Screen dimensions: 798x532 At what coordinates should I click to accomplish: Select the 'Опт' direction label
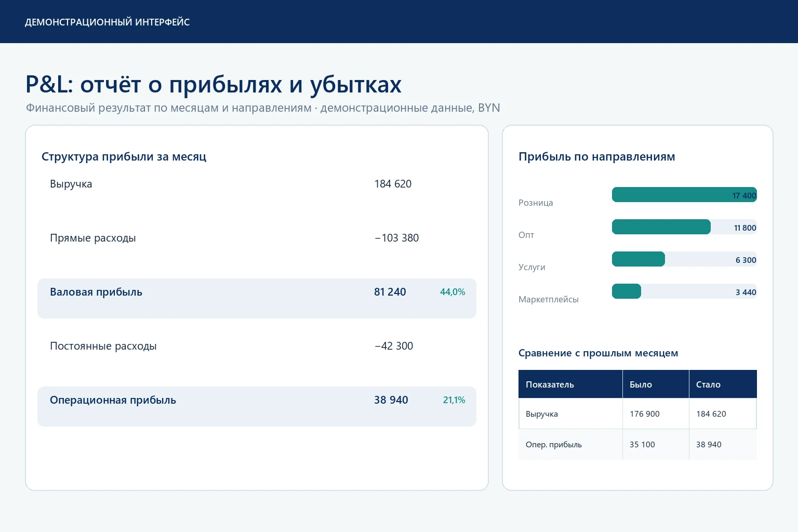526,235
